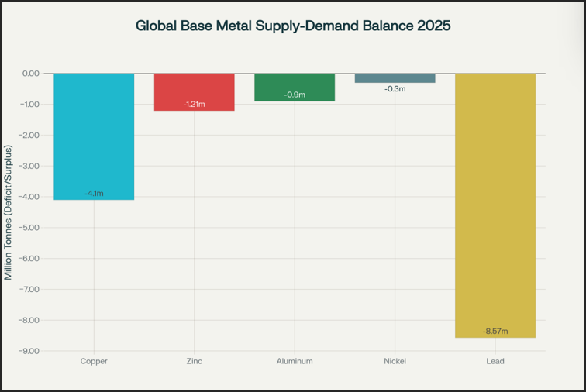Click the Million Tonnes y-axis title
This screenshot has height=392, width=586.
(9, 212)
